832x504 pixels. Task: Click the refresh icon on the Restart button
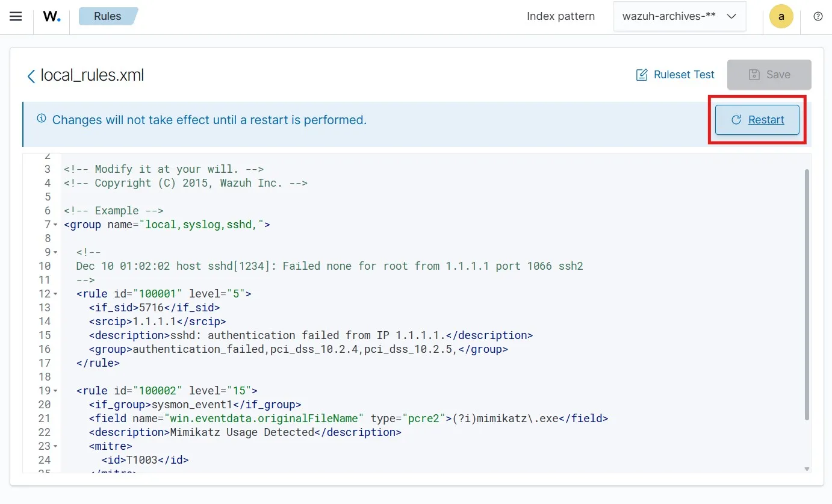[x=736, y=120]
